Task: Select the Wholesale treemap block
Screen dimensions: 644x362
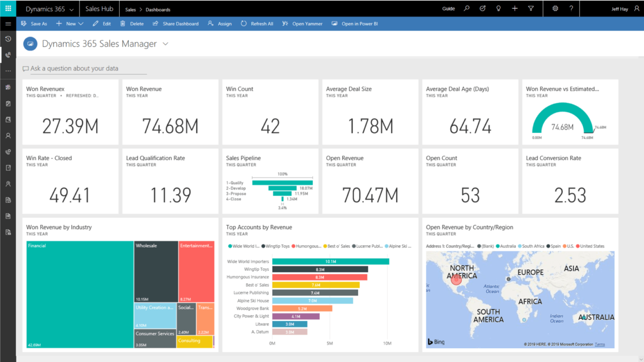Action: 156,271
